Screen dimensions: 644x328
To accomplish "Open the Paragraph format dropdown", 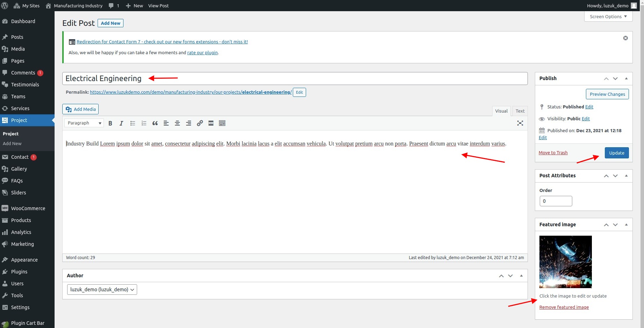I will click(84, 123).
